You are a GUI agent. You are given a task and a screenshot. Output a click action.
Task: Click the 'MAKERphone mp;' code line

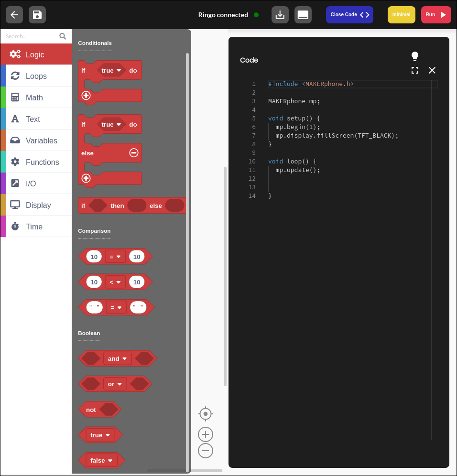tap(294, 101)
